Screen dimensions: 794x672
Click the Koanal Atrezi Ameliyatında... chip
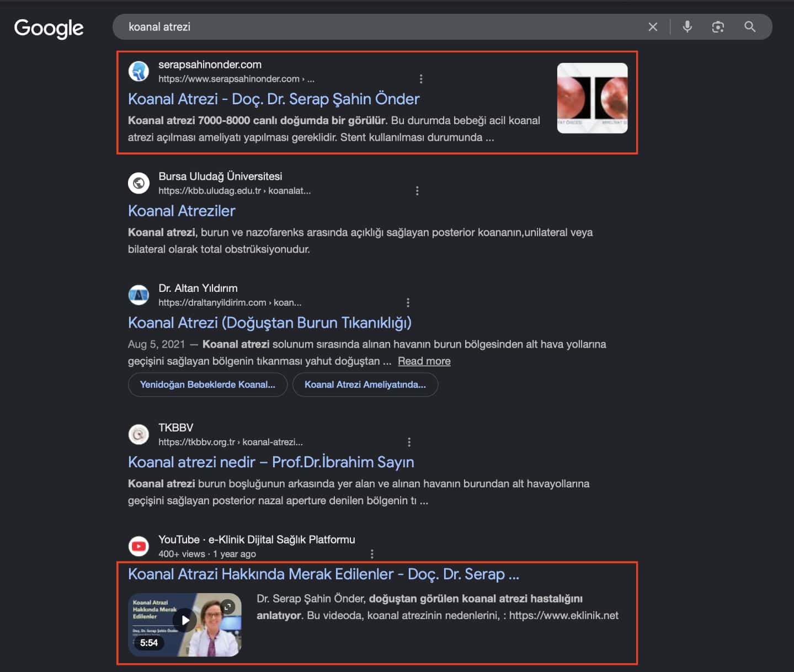click(365, 385)
